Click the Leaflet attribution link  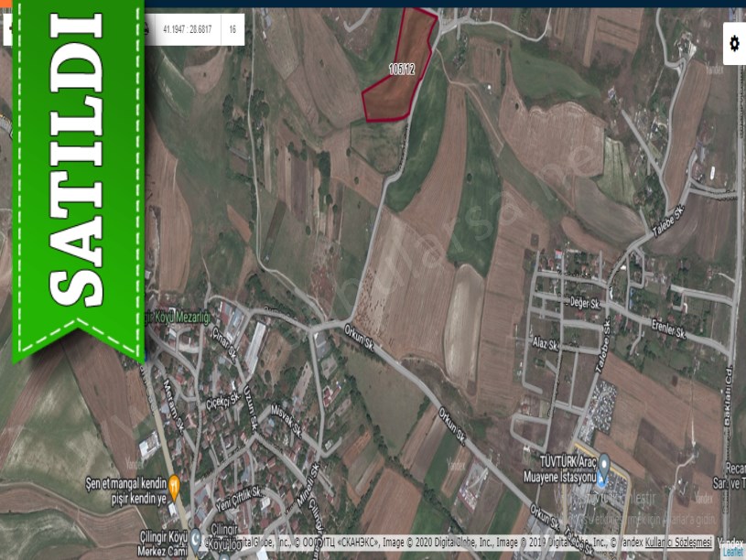point(732,552)
